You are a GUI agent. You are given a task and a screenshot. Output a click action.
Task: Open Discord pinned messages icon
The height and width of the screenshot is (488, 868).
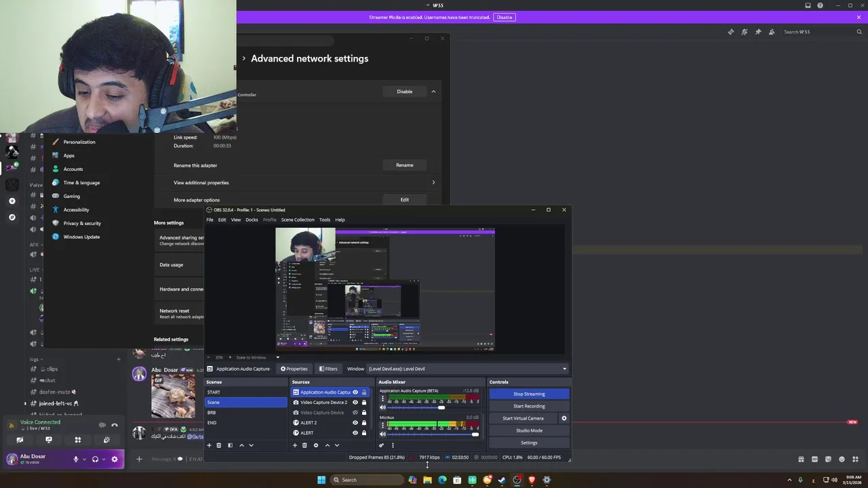(x=758, y=32)
